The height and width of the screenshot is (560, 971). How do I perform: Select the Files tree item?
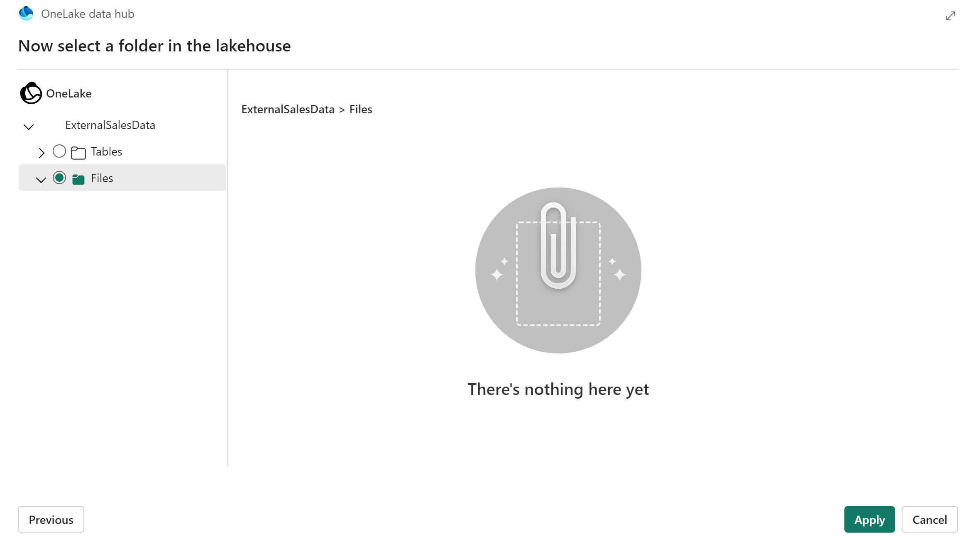coord(102,178)
